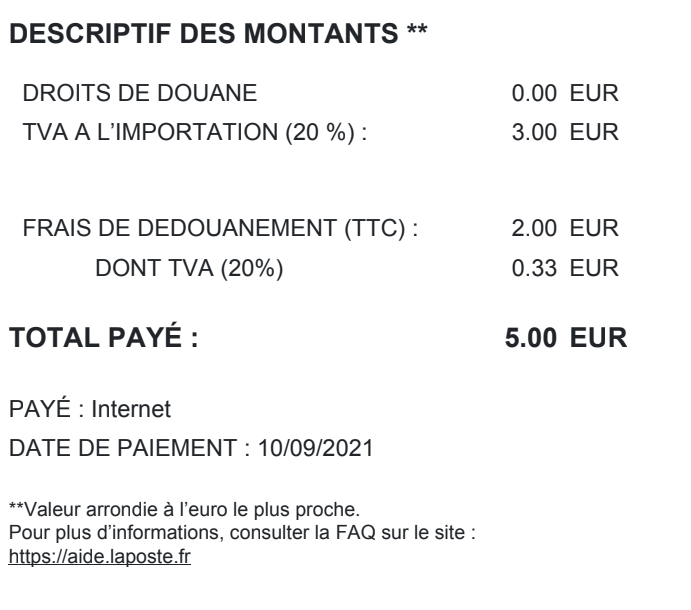Click the 0.33 EUR VAT amount

point(565,268)
